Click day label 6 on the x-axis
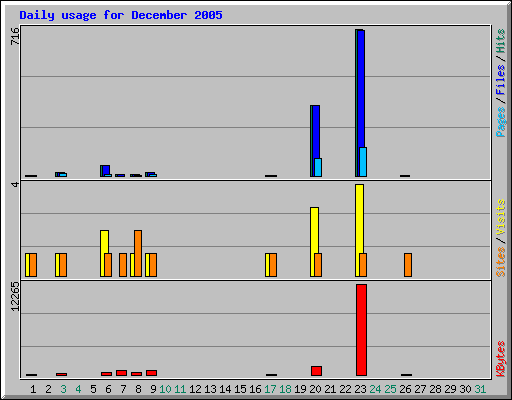The height and width of the screenshot is (400, 512). (x=108, y=389)
